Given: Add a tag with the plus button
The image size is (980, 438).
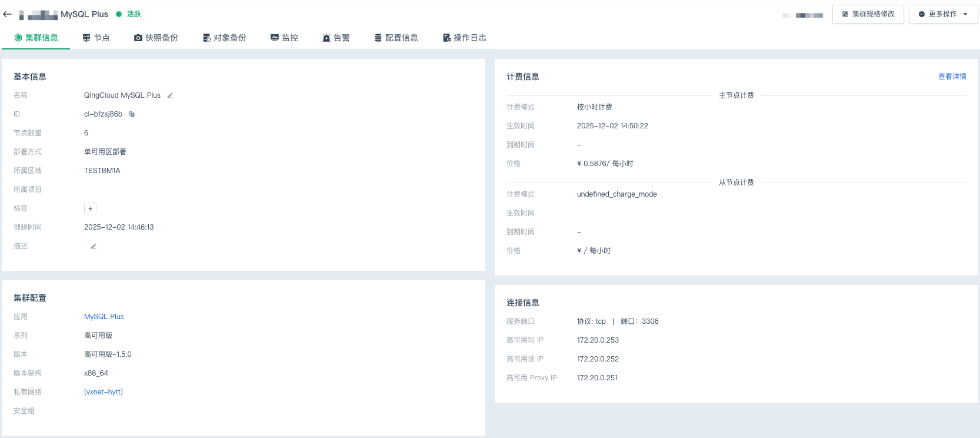Looking at the screenshot, I should click(x=90, y=208).
